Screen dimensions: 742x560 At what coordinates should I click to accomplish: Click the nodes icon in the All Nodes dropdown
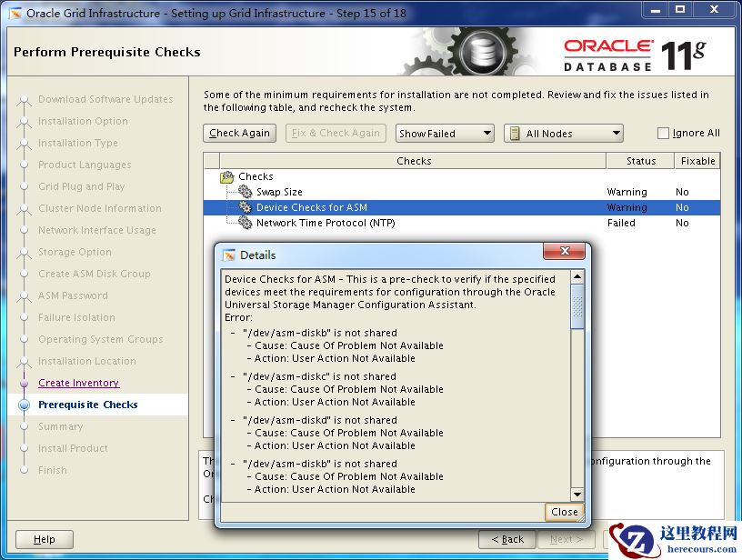[515, 134]
